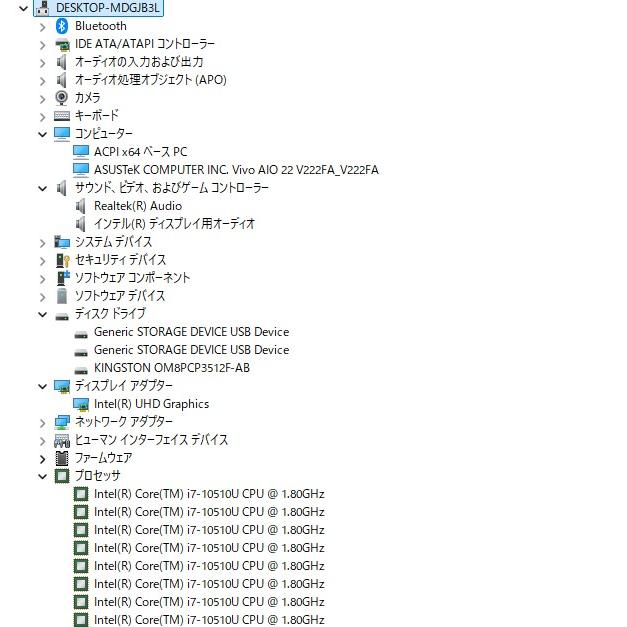Click the display adapter icon beside ディスプレイ アダプター
The width and height of the screenshot is (627, 627).
coord(62,386)
